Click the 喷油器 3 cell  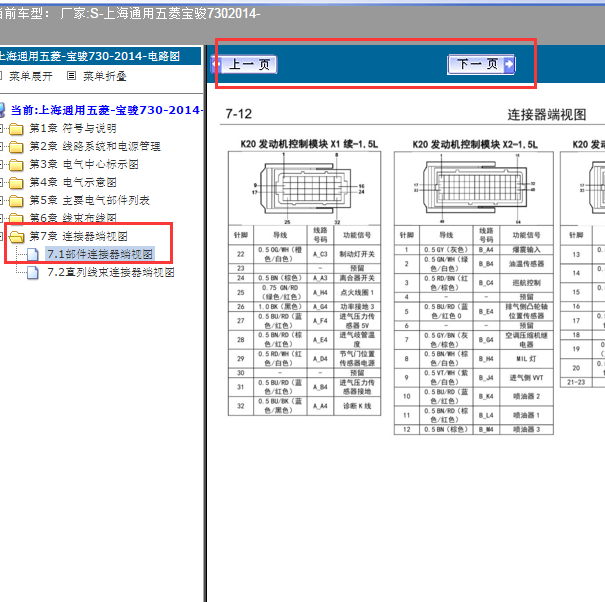pos(526,430)
